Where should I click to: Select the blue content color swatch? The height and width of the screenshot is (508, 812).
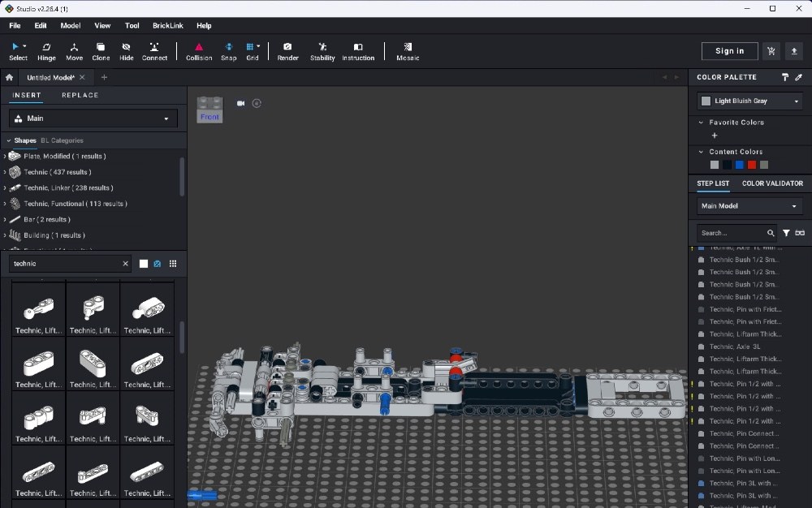coord(740,165)
